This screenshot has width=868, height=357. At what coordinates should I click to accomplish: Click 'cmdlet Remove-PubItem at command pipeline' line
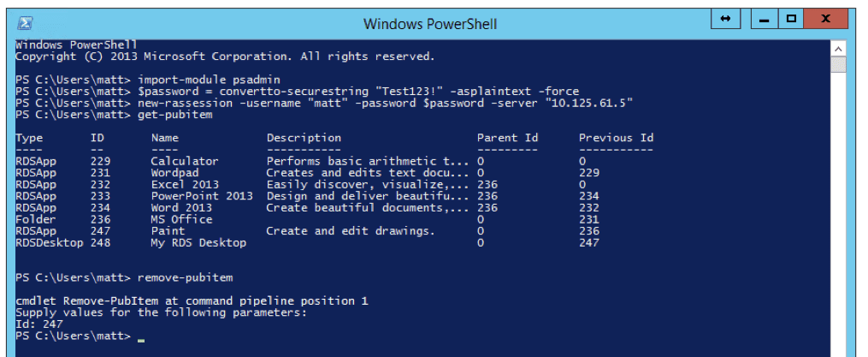[x=192, y=301]
